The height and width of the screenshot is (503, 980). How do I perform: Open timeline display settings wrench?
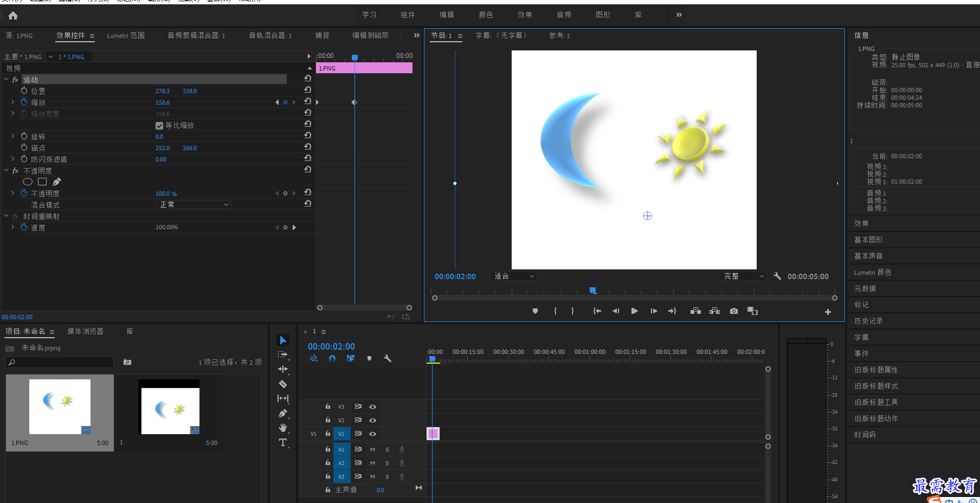coord(388,358)
